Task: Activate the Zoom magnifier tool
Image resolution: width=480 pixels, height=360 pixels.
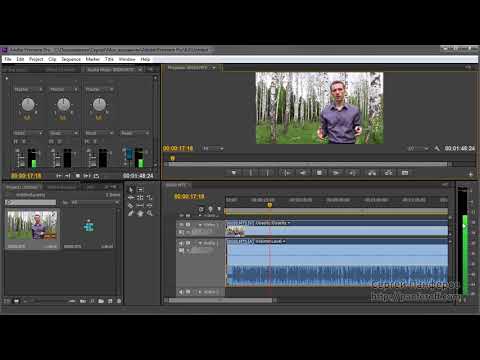Action: coord(149,213)
